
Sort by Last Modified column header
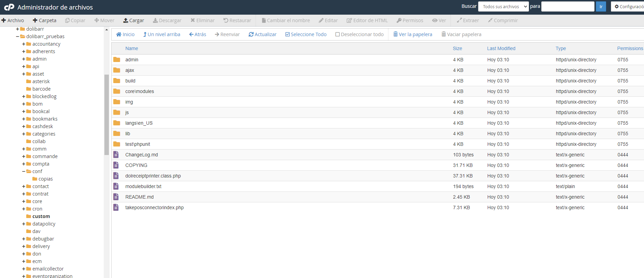coord(501,48)
